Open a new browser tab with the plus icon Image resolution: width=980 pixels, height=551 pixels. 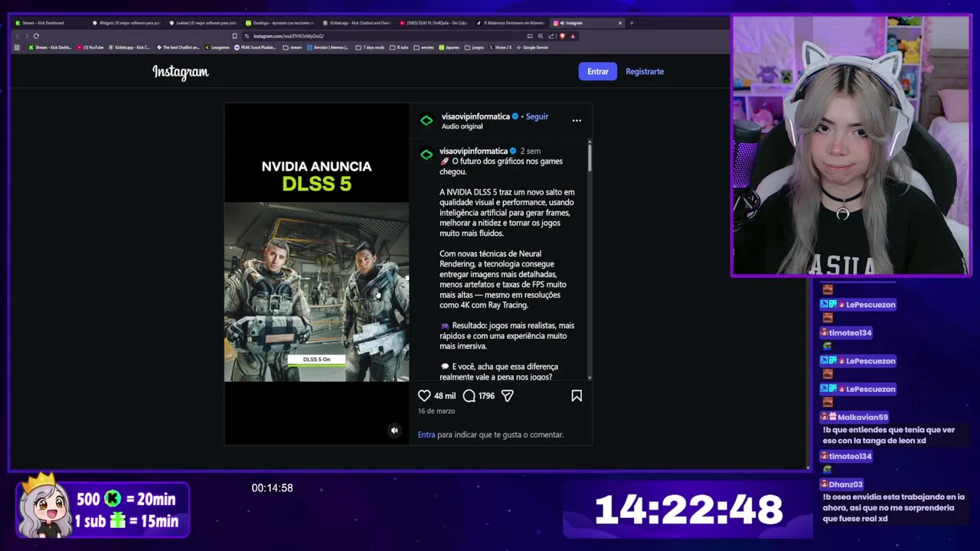(x=632, y=23)
